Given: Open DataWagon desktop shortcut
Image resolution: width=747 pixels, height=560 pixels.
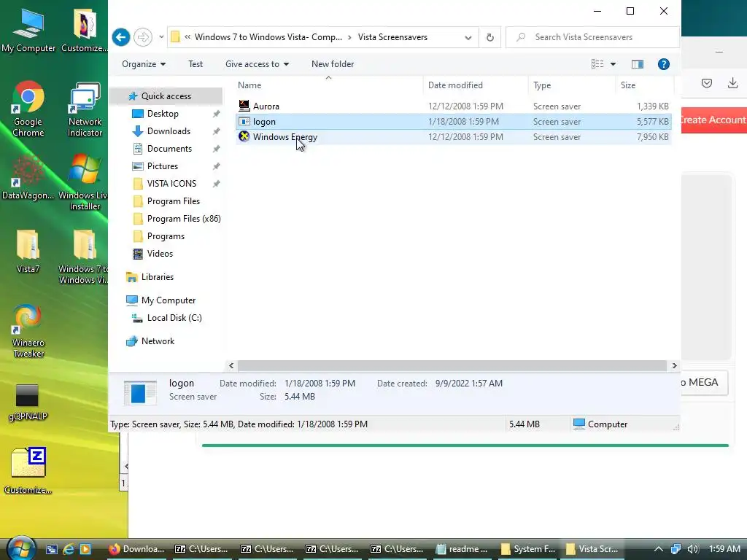Looking at the screenshot, I should pyautogui.click(x=28, y=178).
